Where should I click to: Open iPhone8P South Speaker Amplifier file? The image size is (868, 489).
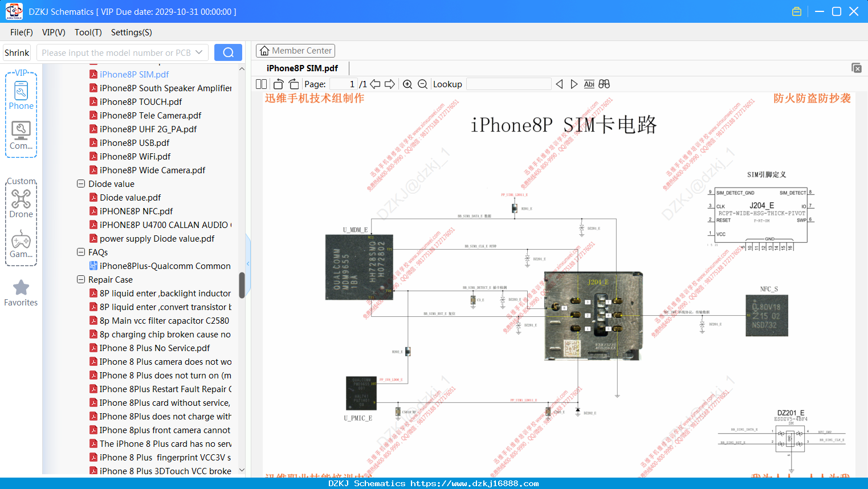click(x=165, y=88)
